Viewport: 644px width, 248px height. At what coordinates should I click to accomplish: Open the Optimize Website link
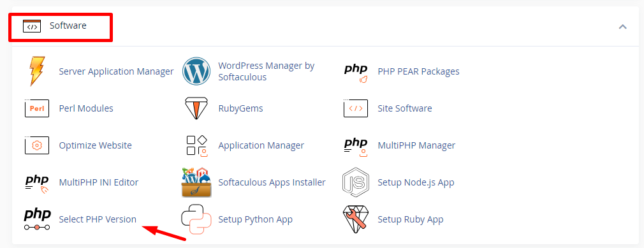[x=95, y=145]
